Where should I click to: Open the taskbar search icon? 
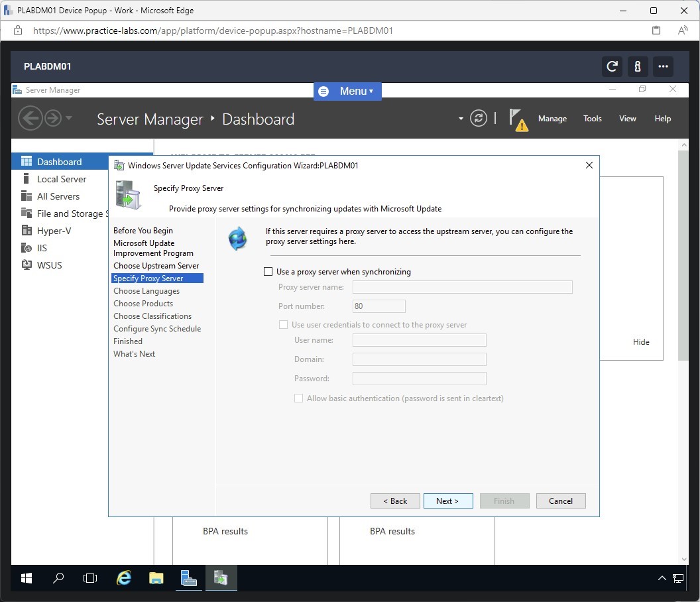pos(58,578)
